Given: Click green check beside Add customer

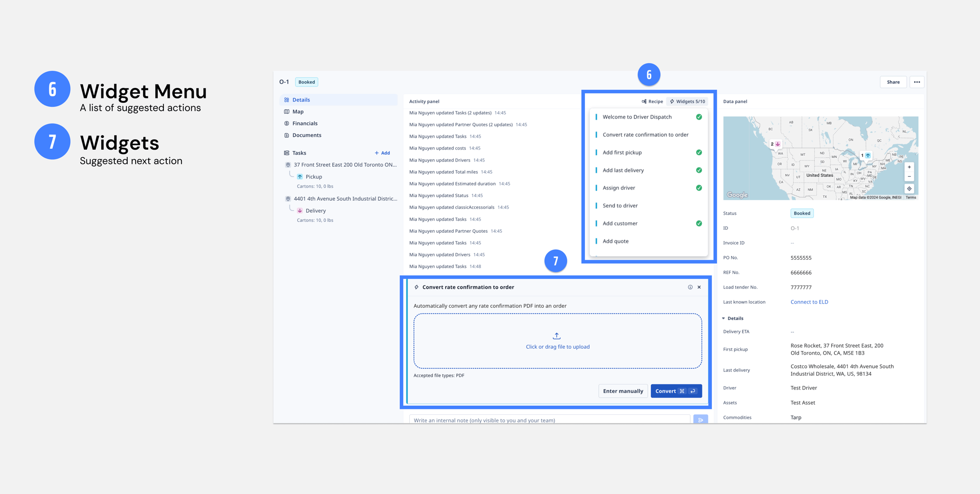Looking at the screenshot, I should click(x=699, y=223).
